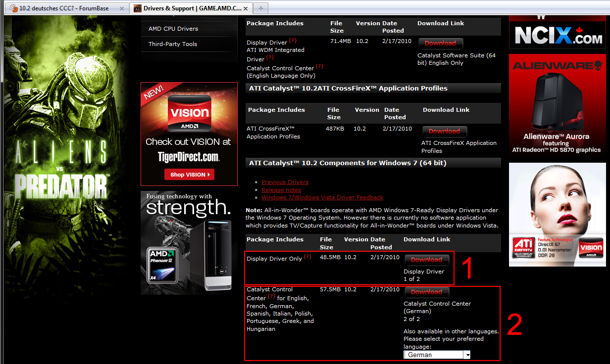Click the AMD tab favicon
610x364 pixels.
coord(137,8)
